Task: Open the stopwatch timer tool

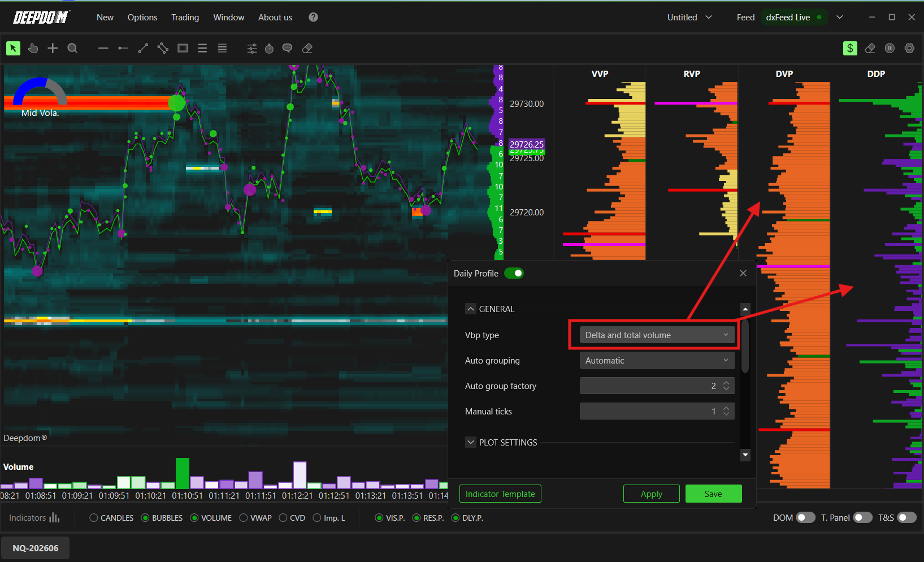Action: click(270, 49)
